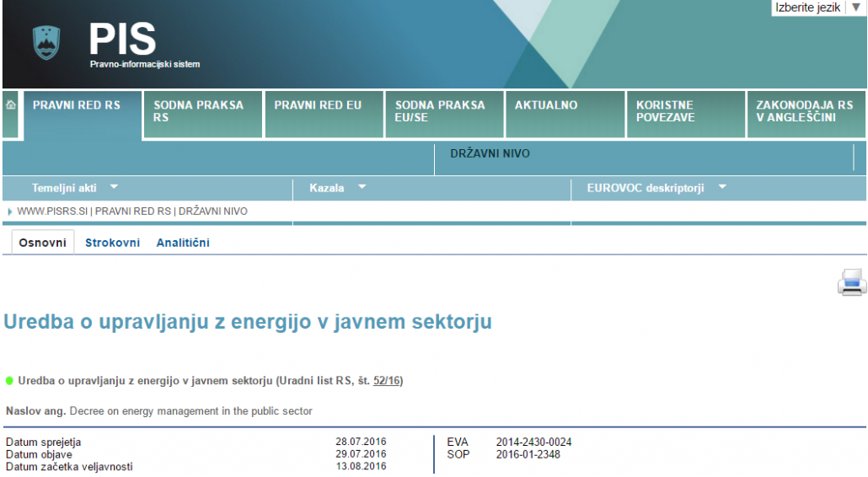The image size is (868, 477).
Task: Open the Sodna praksa RS menu
Action: 198,111
